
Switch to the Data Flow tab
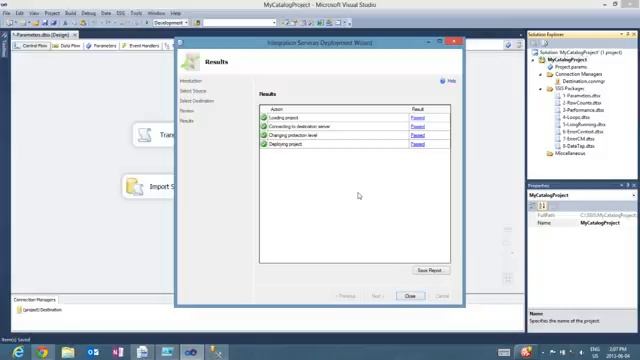point(66,46)
